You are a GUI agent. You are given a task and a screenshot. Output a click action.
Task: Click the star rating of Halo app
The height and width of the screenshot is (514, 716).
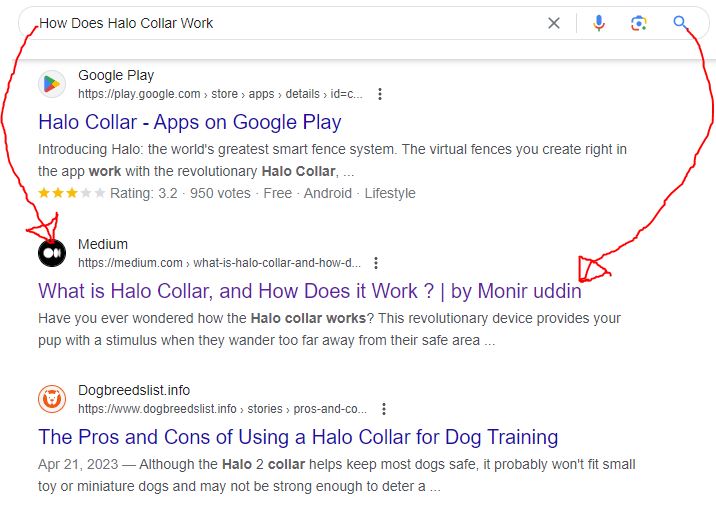click(x=70, y=193)
